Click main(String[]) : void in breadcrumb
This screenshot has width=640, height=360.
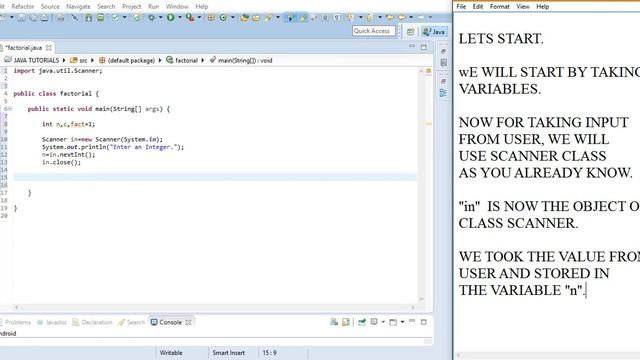tap(245, 60)
